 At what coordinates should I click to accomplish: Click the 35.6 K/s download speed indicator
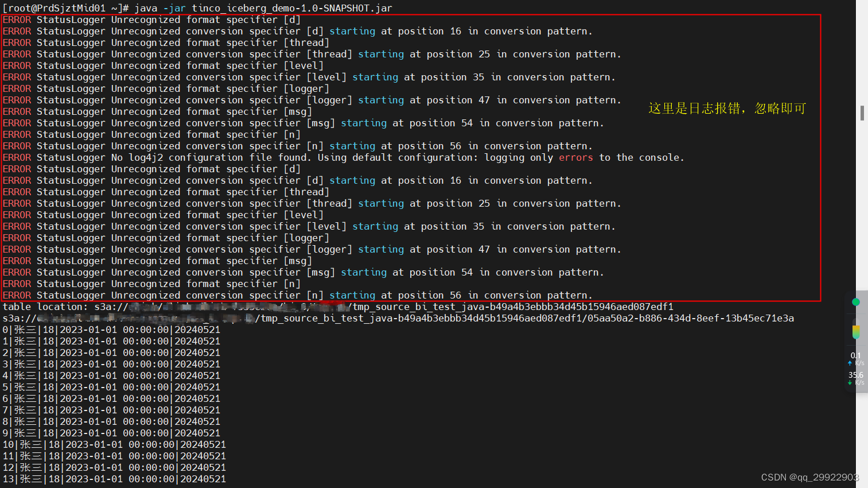click(x=856, y=378)
